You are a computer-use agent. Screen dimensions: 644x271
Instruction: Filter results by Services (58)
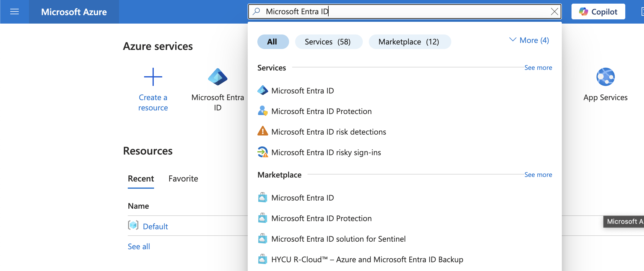(329, 42)
